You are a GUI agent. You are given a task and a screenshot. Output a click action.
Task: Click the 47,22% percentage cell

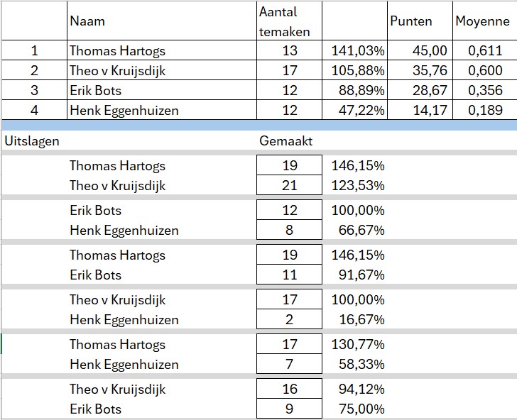pos(354,110)
